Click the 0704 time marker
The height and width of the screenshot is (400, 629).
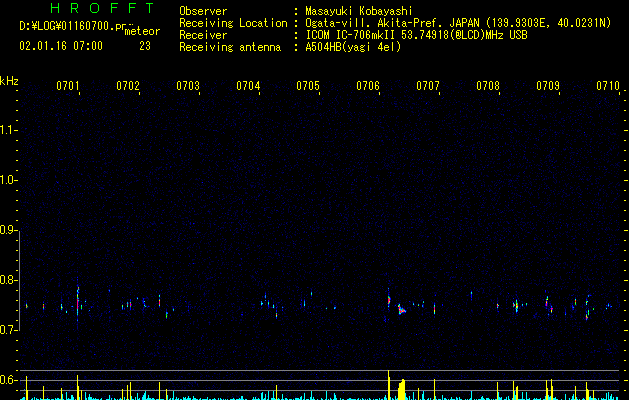click(248, 85)
